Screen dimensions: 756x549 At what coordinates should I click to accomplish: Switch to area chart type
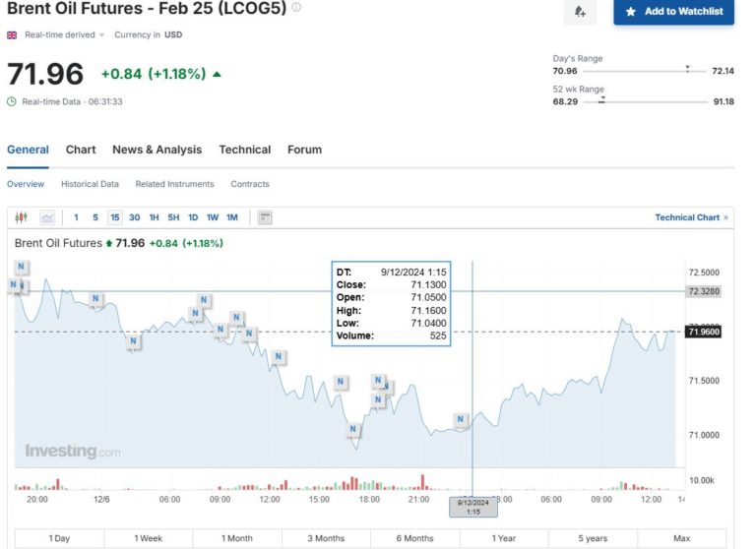[46, 217]
